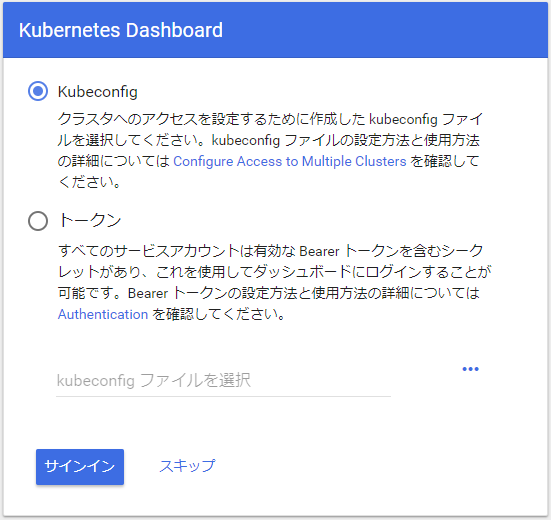Click the text を確認してください after Authentication
Viewport: 551px width, 520px height.
pos(219,314)
